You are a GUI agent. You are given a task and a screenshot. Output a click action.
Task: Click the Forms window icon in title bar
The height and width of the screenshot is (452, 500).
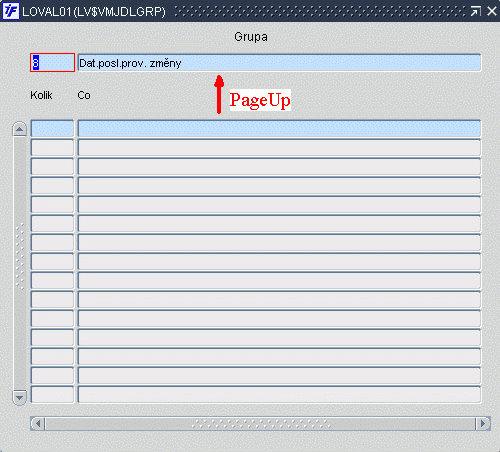[11, 11]
